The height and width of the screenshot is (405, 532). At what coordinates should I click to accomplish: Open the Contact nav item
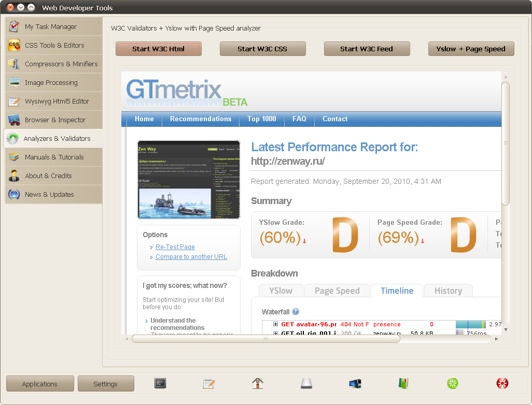335,119
